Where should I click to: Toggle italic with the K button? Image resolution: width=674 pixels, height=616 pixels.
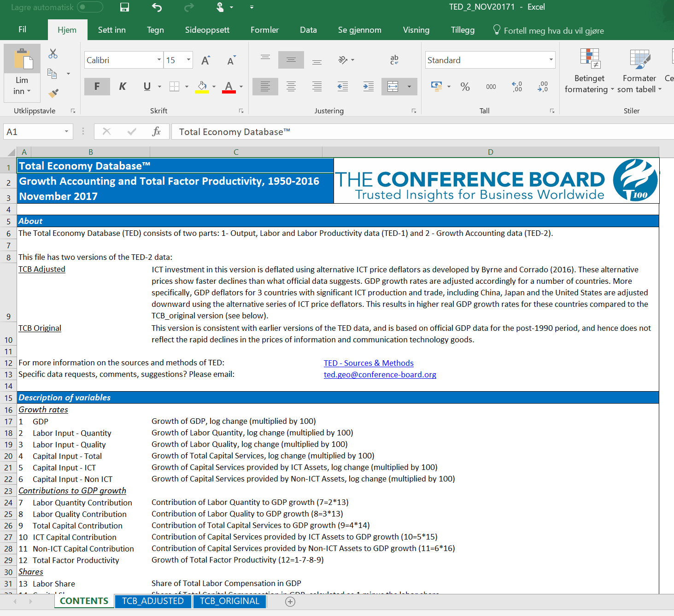coord(123,87)
